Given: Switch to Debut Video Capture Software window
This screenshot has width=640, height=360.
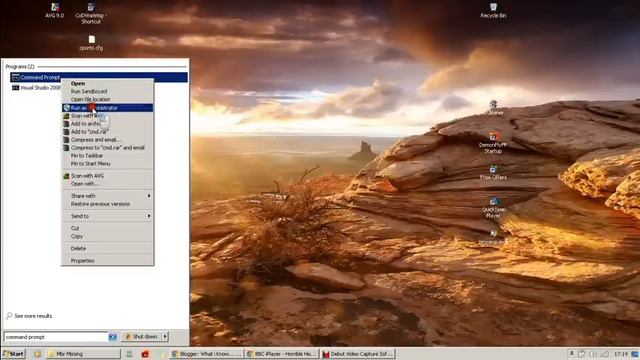Looking at the screenshot, I should click(357, 354).
